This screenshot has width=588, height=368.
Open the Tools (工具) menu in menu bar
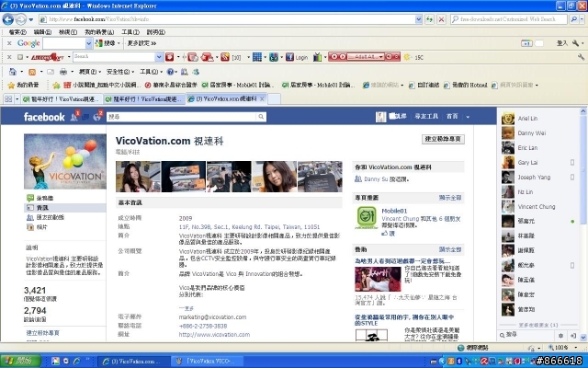click(x=130, y=32)
